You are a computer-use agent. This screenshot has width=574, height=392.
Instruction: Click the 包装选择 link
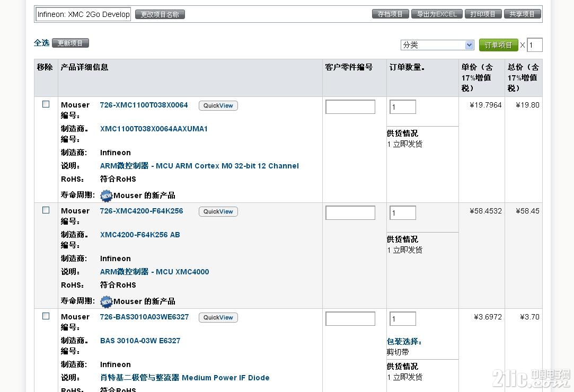[x=404, y=342]
